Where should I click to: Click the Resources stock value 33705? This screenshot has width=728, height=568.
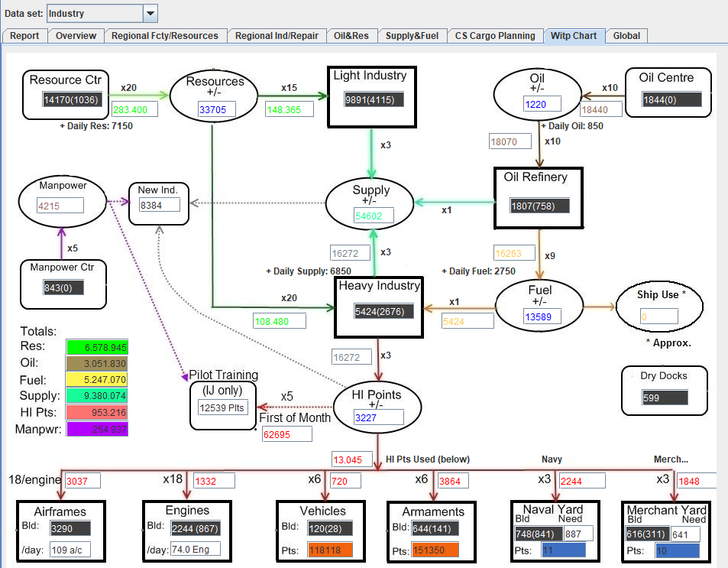pos(217,109)
